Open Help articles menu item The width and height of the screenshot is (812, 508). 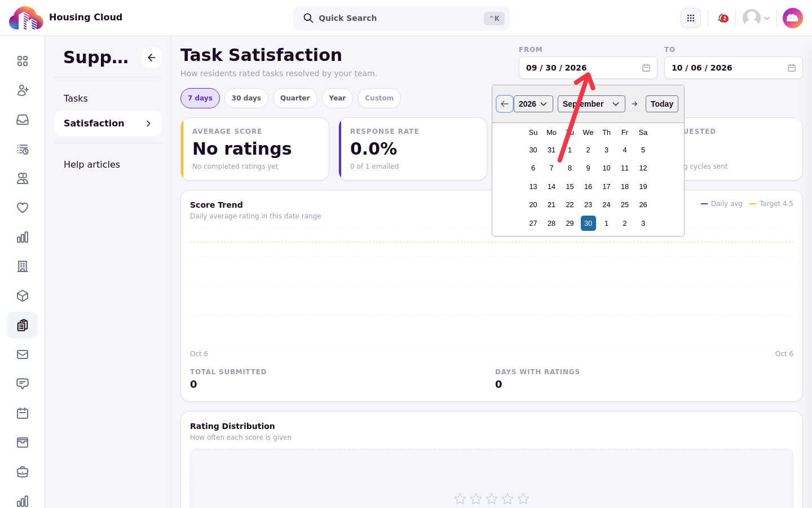(108, 164)
